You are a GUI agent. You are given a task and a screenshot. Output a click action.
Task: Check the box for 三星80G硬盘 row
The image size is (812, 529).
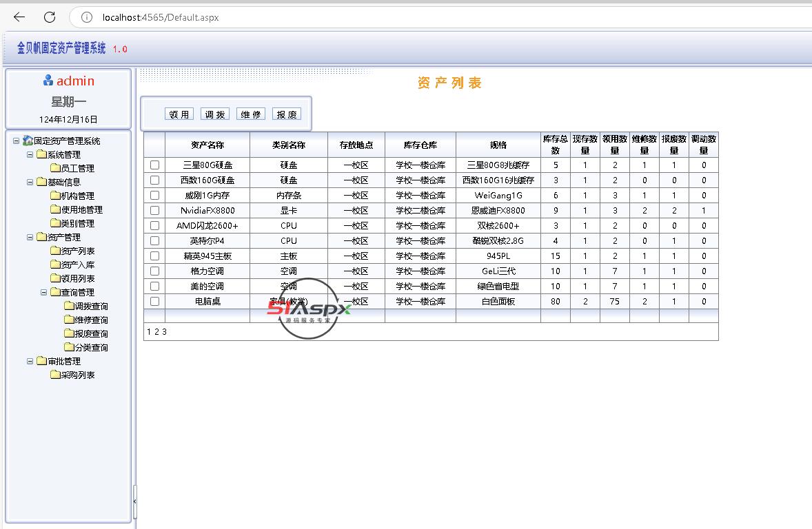coord(154,165)
